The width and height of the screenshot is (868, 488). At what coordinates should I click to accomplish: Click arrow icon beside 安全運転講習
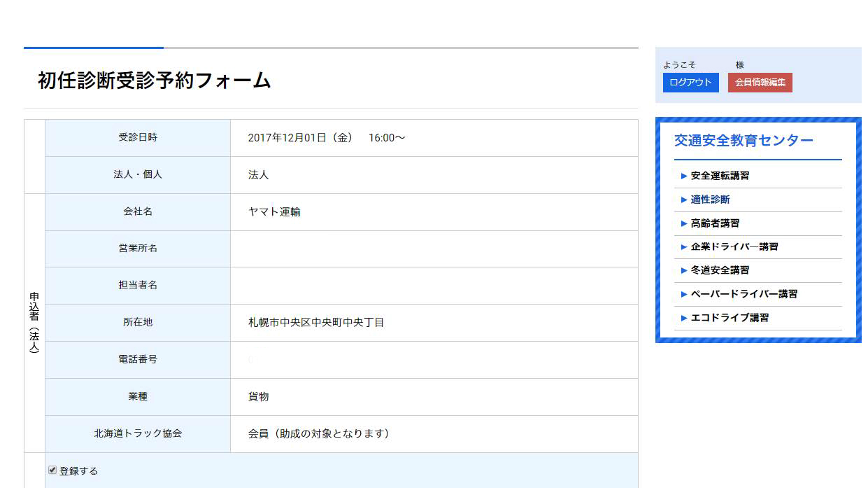(x=684, y=176)
